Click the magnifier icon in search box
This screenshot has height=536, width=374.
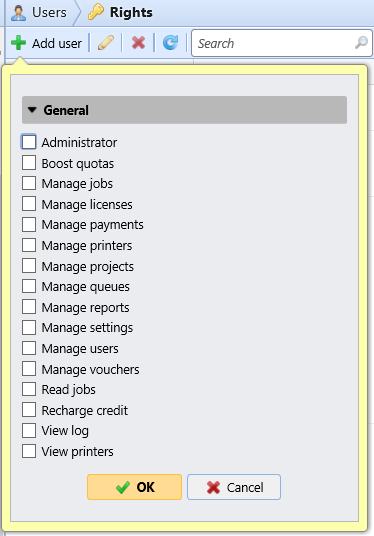[361, 43]
